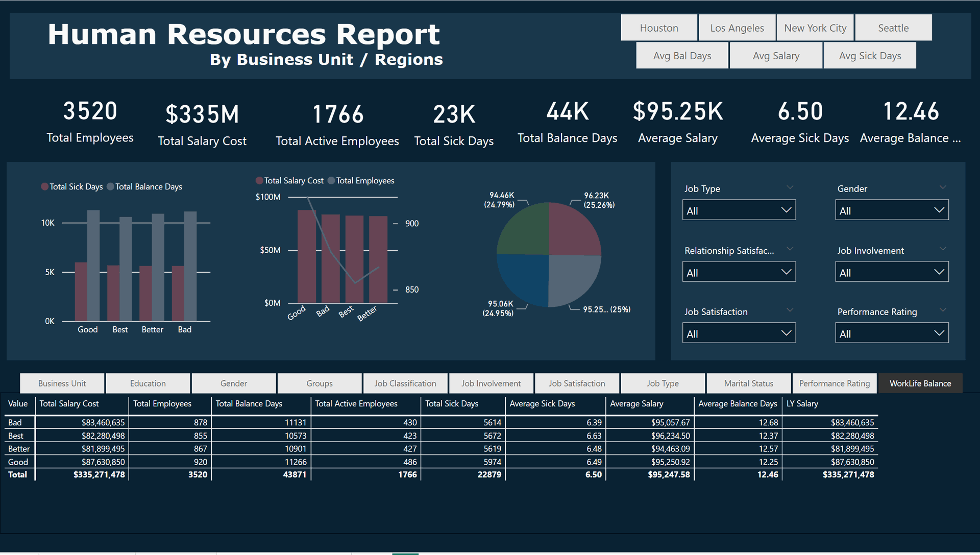Switch to the Education tab
Screen dimensions: 980x555
148,383
